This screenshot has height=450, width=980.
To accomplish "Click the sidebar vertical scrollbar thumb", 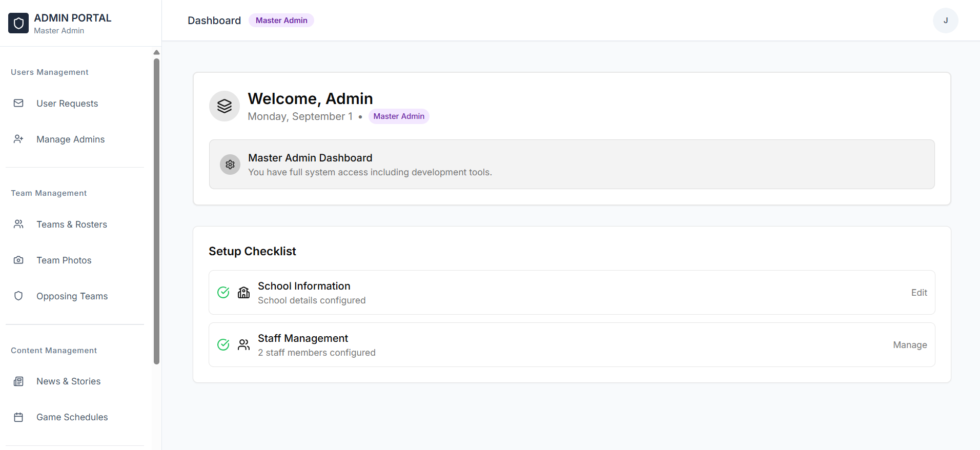I will click(x=157, y=210).
